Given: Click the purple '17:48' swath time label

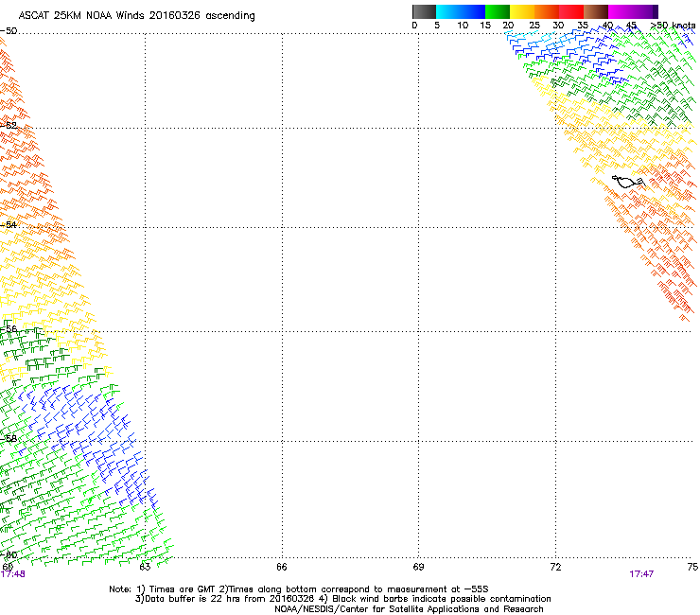Looking at the screenshot, I should (13, 574).
